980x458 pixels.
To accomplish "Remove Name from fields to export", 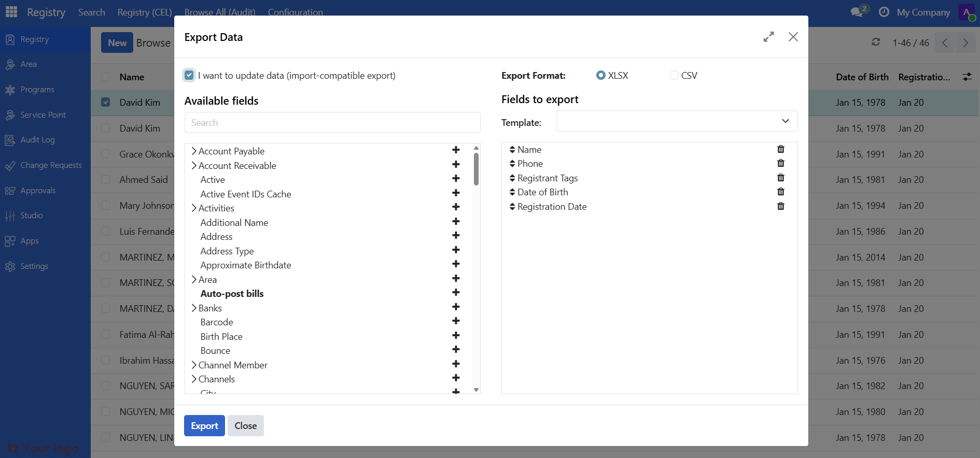I will [x=781, y=149].
